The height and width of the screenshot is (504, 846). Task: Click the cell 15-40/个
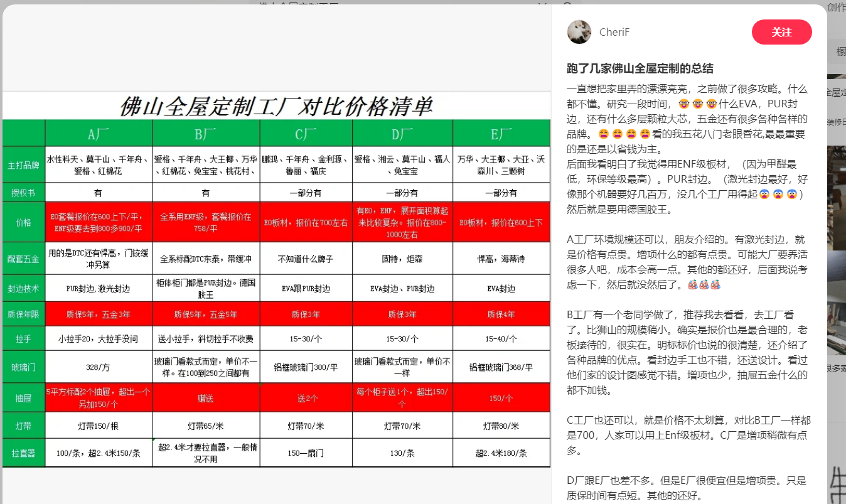coord(501,339)
